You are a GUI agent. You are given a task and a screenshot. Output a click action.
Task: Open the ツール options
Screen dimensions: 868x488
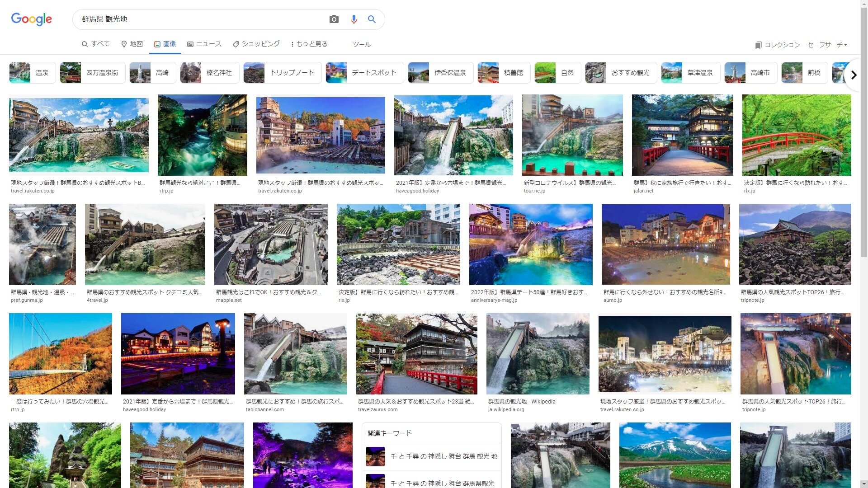[x=362, y=44]
